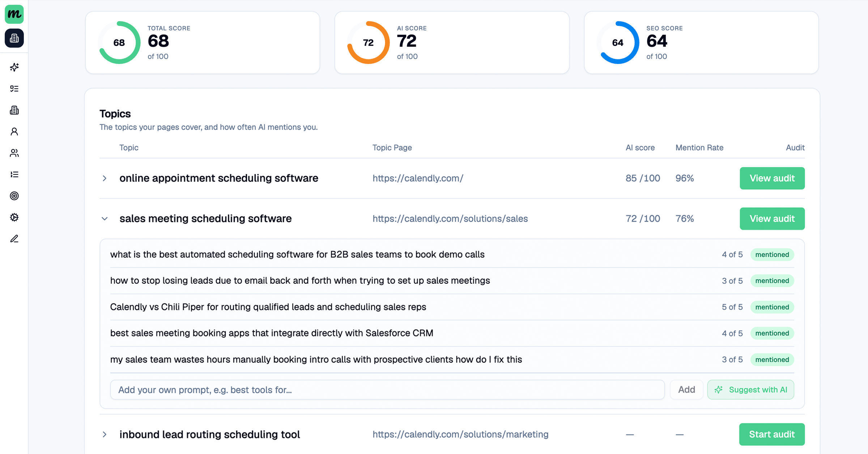Click the "5 of 5" mention count
868x454 pixels.
pyautogui.click(x=732, y=307)
